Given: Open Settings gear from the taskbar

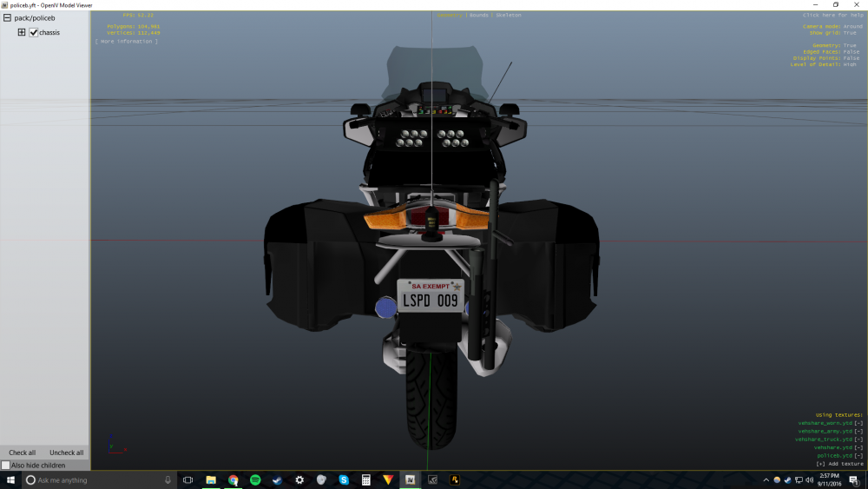Looking at the screenshot, I should point(299,480).
